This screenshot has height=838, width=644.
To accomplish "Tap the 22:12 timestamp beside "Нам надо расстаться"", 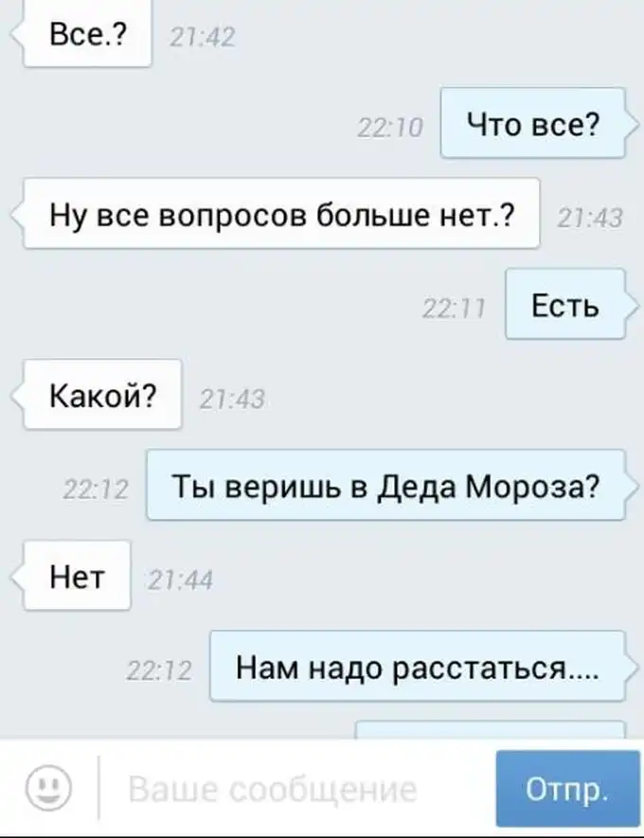I will tap(159, 670).
